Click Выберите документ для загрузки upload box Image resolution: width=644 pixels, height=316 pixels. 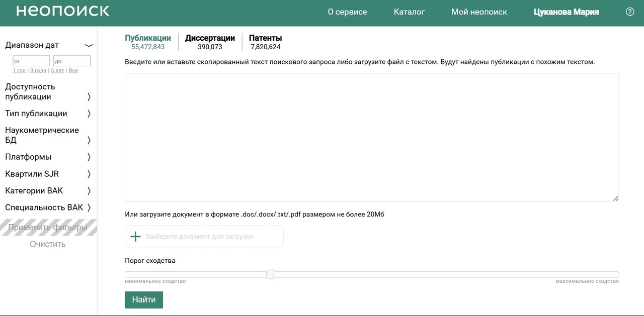[x=204, y=237]
